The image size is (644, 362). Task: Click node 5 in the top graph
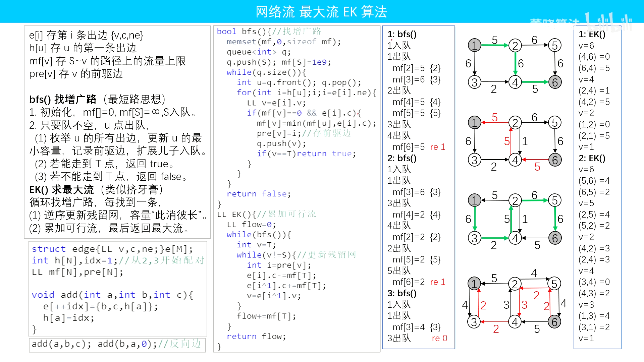click(x=555, y=45)
